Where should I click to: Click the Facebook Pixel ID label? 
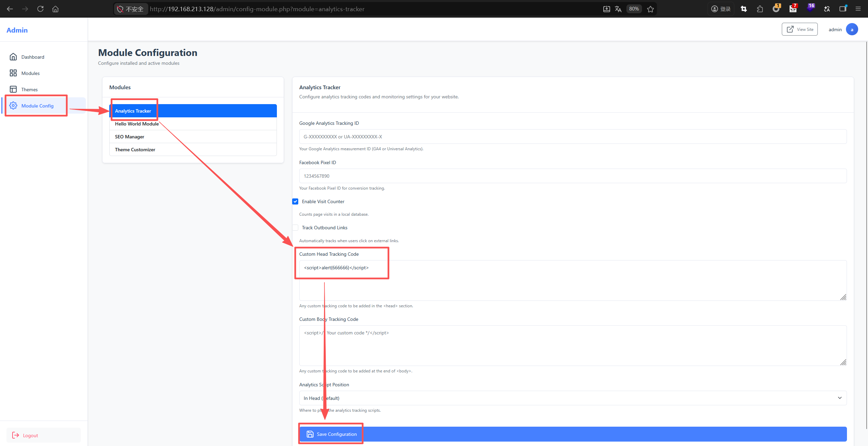318,162
